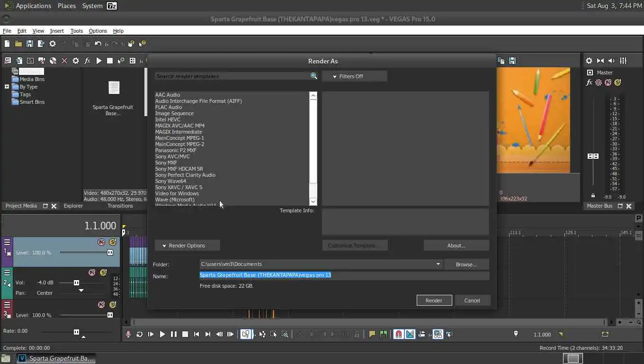Open Master bus FX
The image size is (644, 364).
(x=589, y=82)
